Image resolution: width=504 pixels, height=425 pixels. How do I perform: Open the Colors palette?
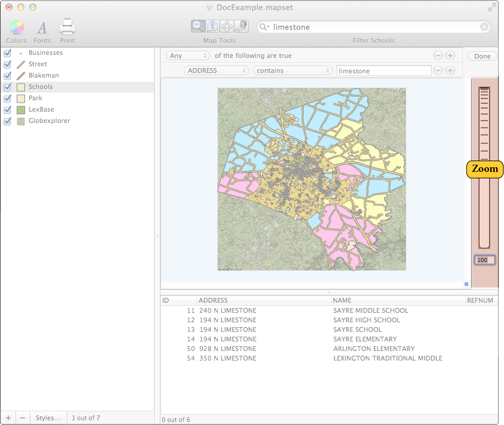pyautogui.click(x=16, y=27)
